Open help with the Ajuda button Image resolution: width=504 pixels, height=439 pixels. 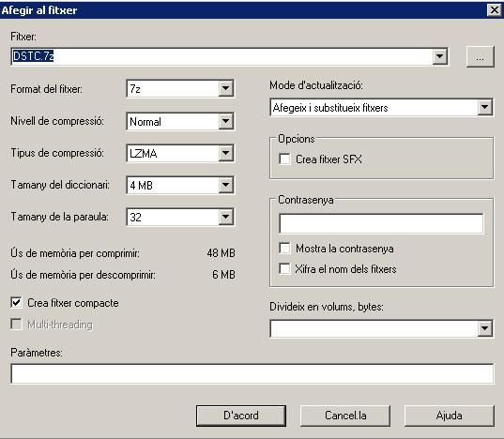click(x=449, y=416)
